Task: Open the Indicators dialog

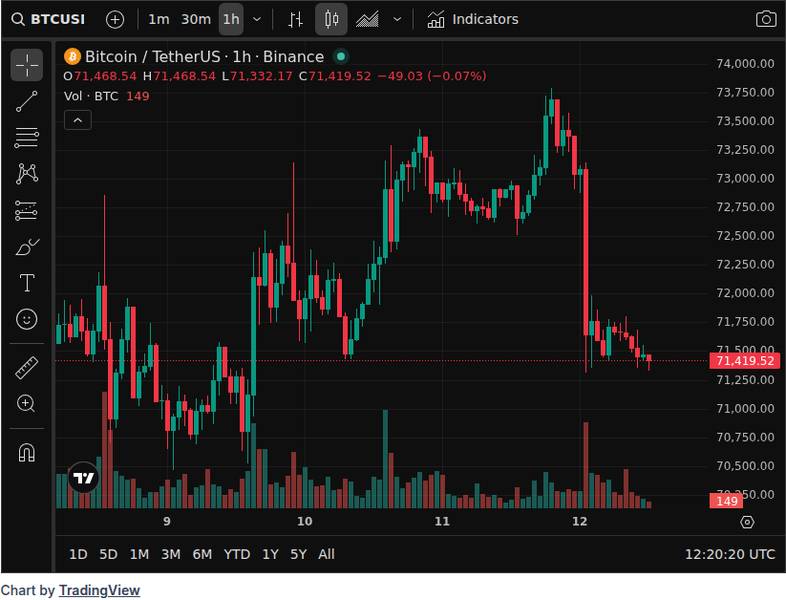Action: tap(473, 20)
